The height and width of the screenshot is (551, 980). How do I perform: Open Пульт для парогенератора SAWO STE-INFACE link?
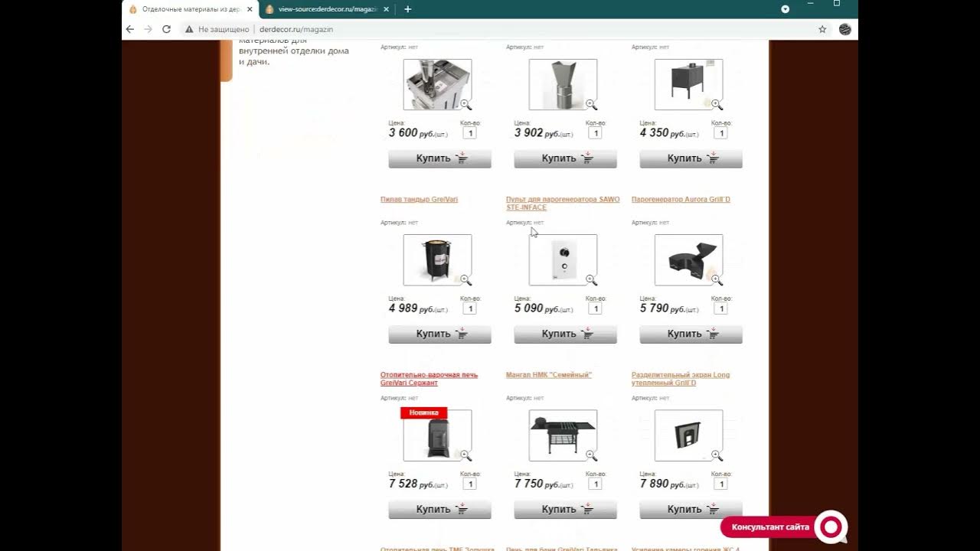(x=563, y=204)
